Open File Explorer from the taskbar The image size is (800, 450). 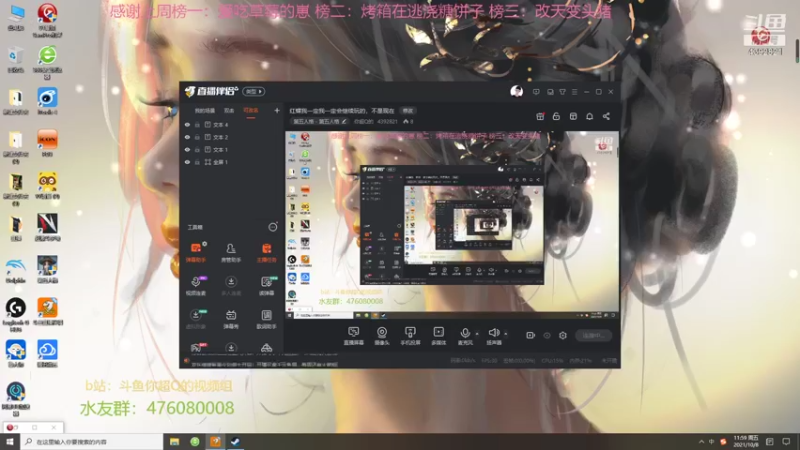(174, 442)
